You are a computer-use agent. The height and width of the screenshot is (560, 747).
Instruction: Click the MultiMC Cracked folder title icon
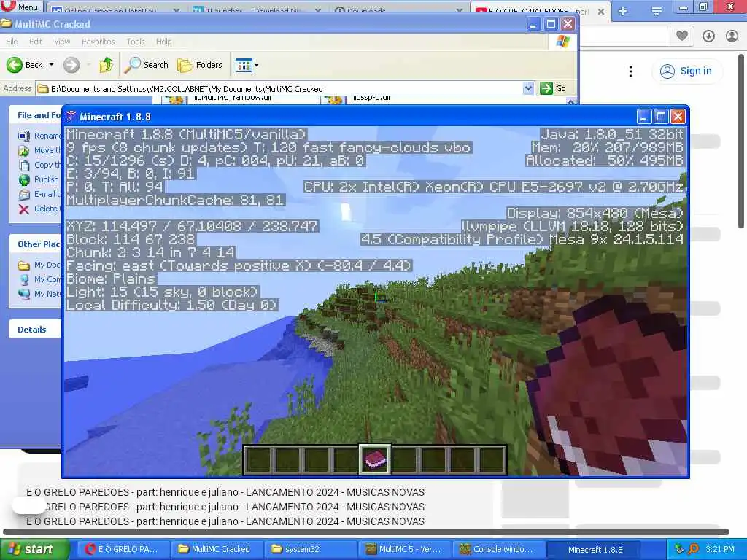(6, 24)
